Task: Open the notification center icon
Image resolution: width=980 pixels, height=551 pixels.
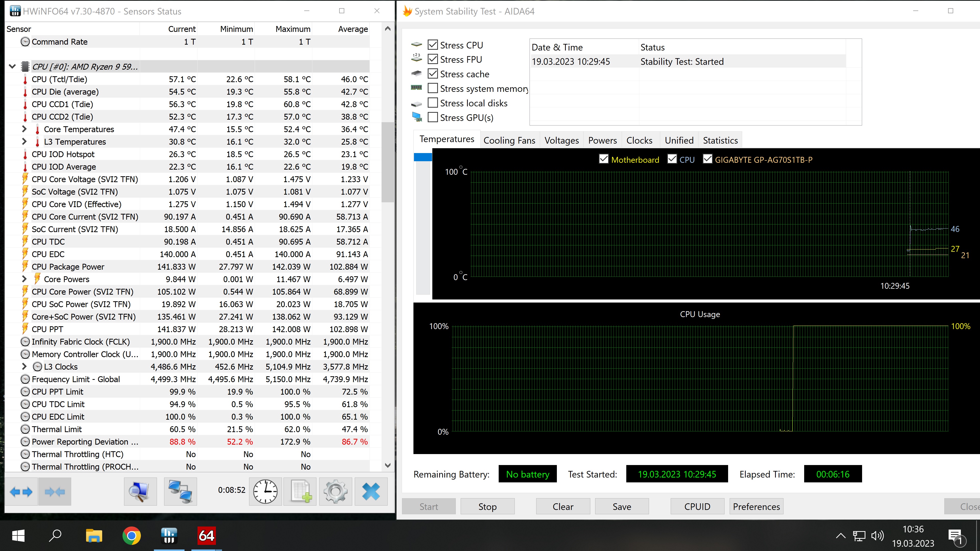Action: click(x=957, y=537)
